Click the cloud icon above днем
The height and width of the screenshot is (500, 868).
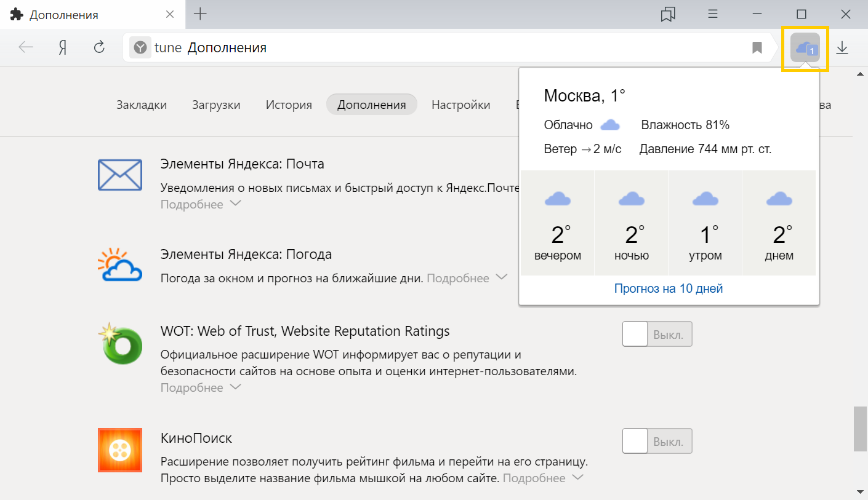[779, 199]
